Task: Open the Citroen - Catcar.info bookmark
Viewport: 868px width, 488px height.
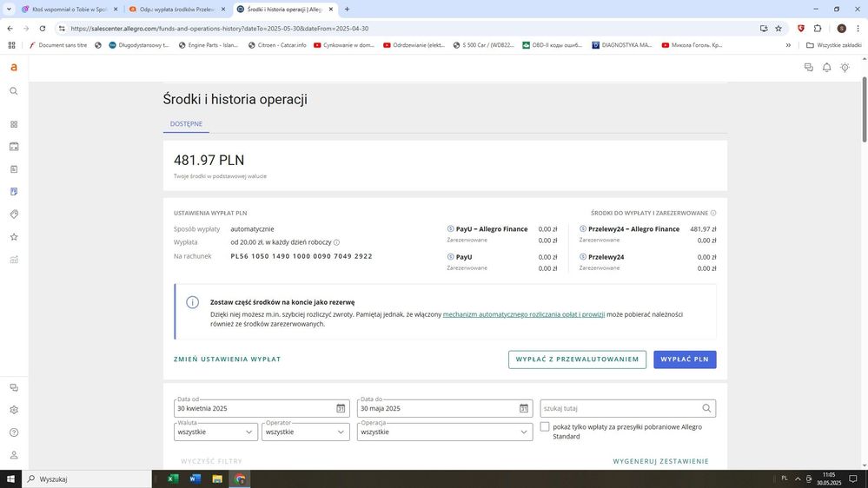Action: [277, 45]
